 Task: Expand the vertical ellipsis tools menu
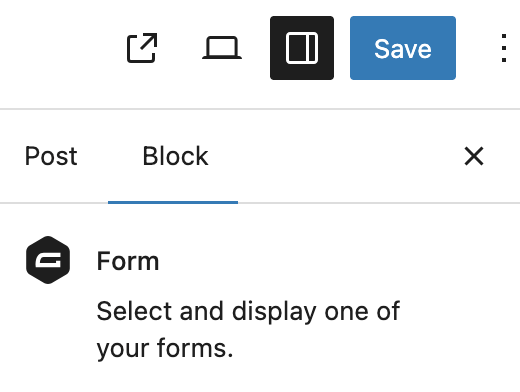(504, 48)
